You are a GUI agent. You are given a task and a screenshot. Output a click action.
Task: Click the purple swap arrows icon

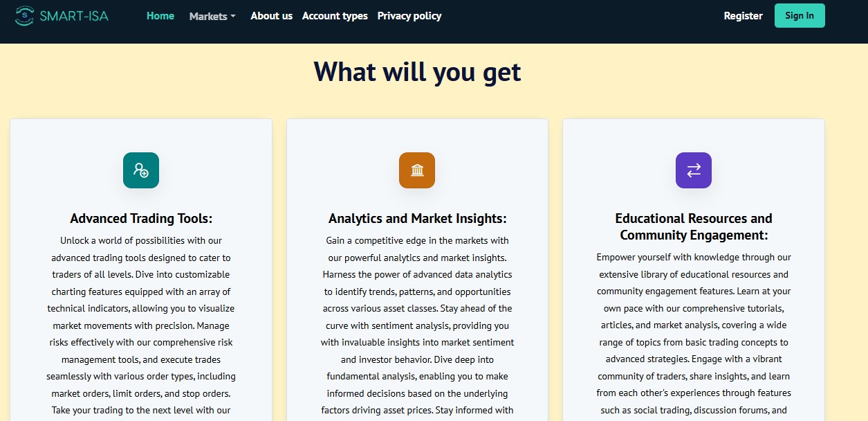point(694,170)
